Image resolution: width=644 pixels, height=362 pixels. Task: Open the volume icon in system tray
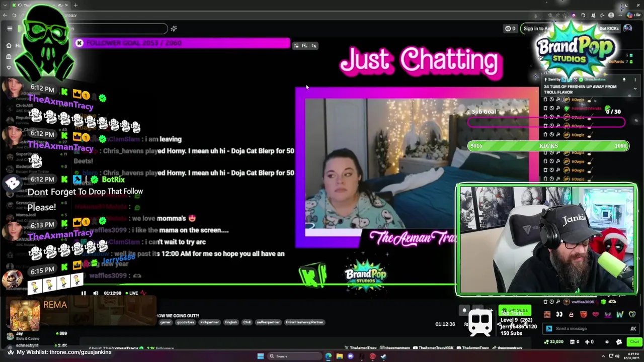(x=617, y=356)
